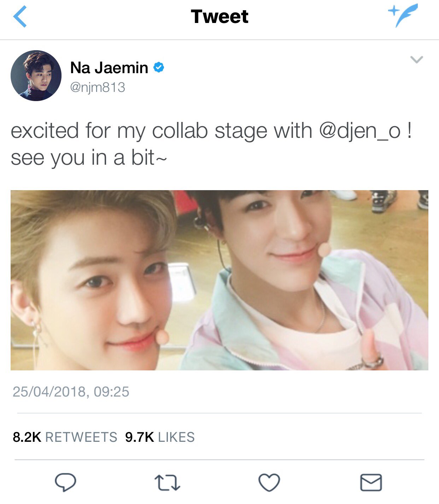
Task: Open the attached selfie photo
Action: click(219, 280)
